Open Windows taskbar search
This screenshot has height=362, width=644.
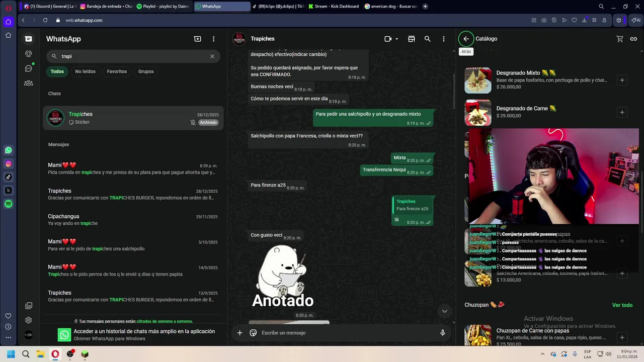pyautogui.click(x=26, y=354)
